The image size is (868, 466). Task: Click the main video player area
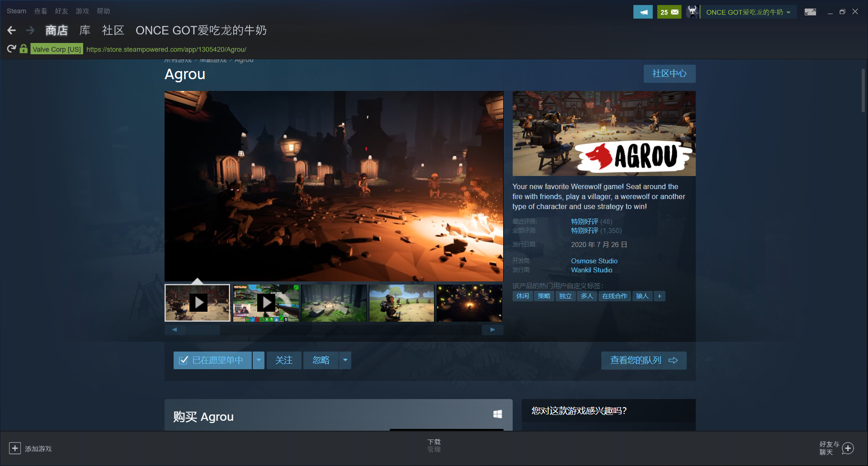pyautogui.click(x=334, y=186)
